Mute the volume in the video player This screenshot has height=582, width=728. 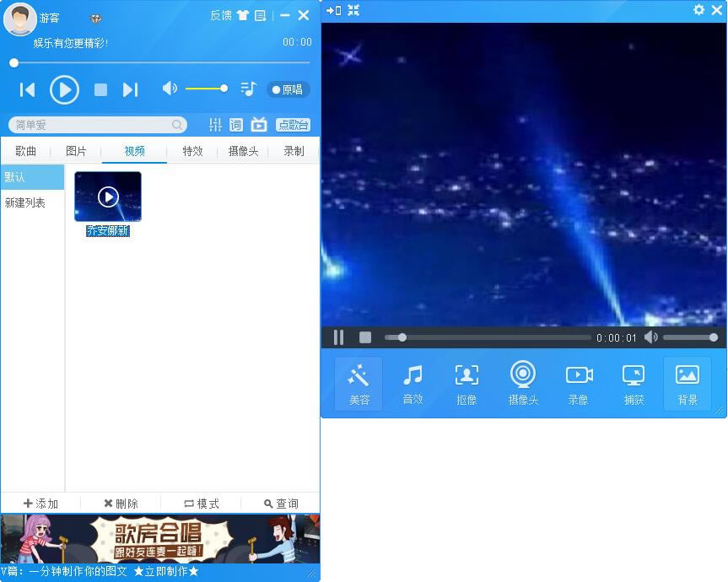[x=651, y=337]
